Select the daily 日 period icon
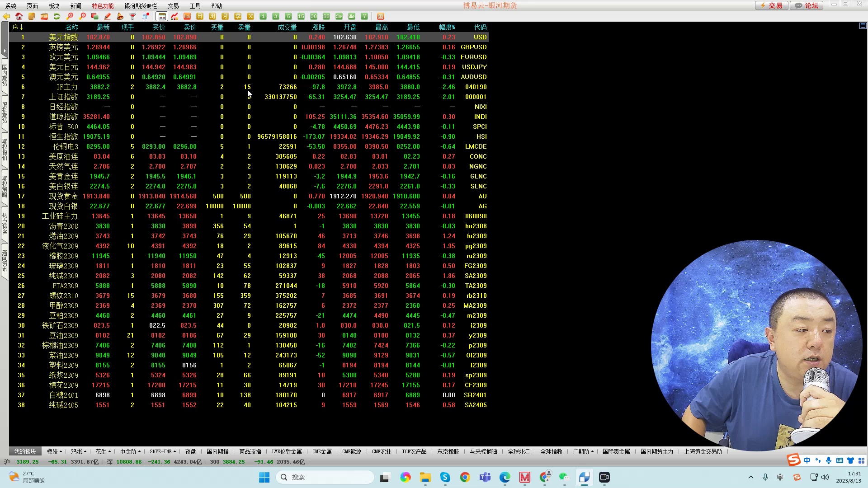868x488 pixels. pyautogui.click(x=200, y=16)
